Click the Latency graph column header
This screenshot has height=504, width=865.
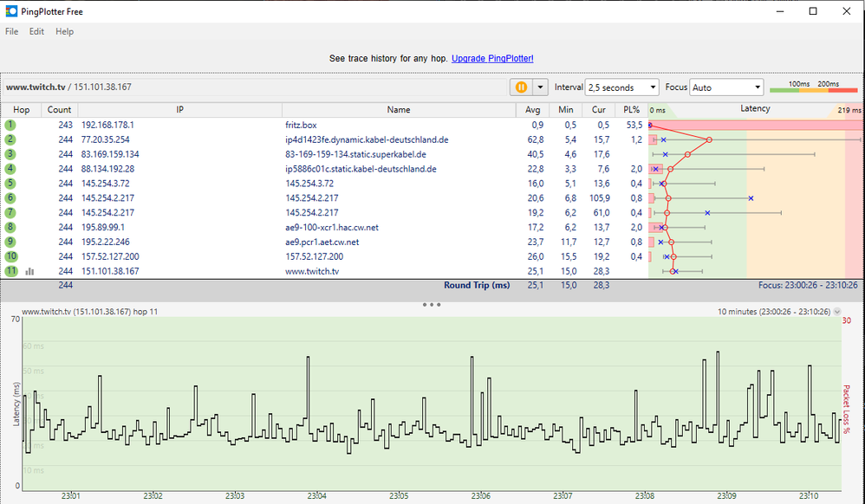(x=755, y=109)
